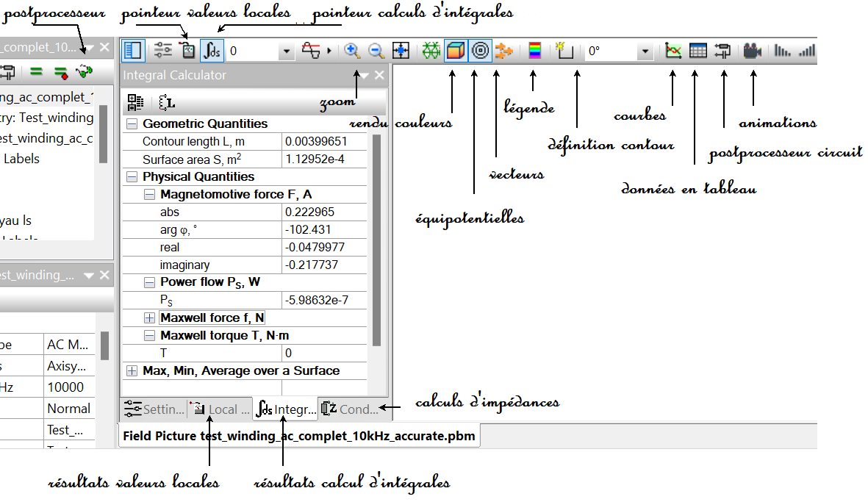Open the 0° angle dropdown

(x=645, y=51)
